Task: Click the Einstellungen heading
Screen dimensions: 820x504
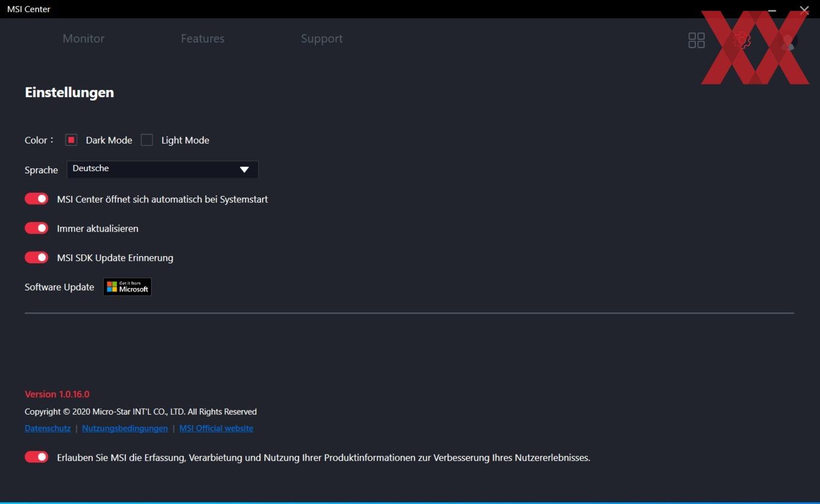Action: (69, 92)
